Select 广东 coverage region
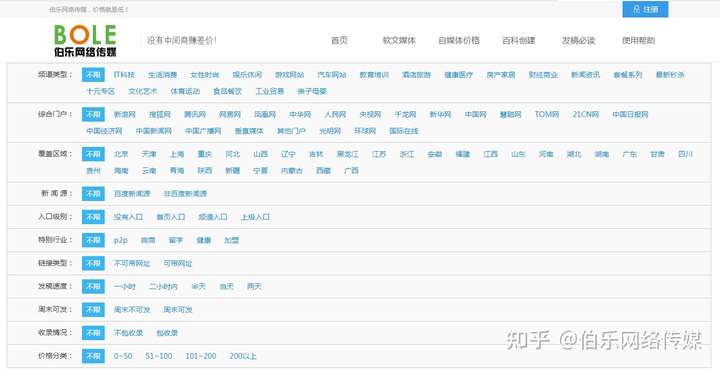The height and width of the screenshot is (369, 720). pyautogui.click(x=630, y=154)
